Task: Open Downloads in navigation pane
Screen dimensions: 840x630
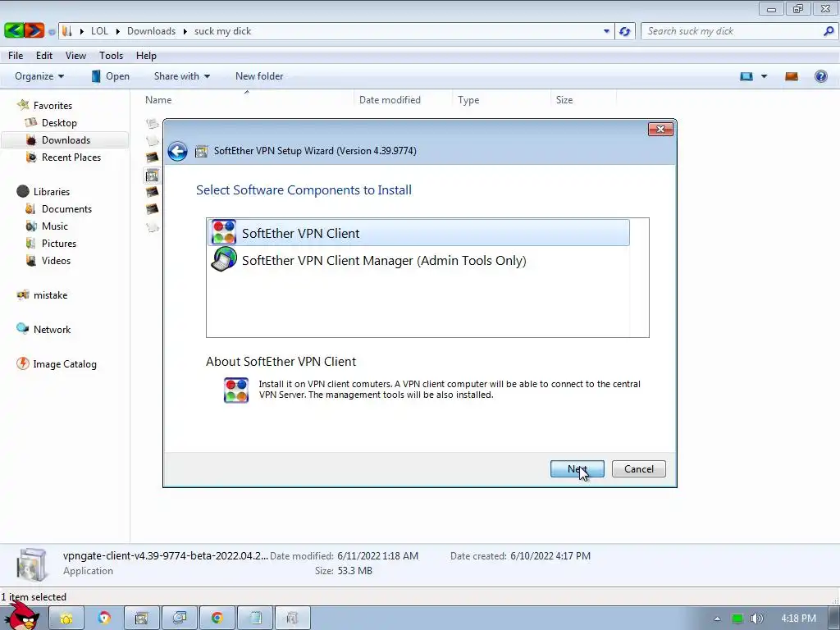Action: (66, 139)
